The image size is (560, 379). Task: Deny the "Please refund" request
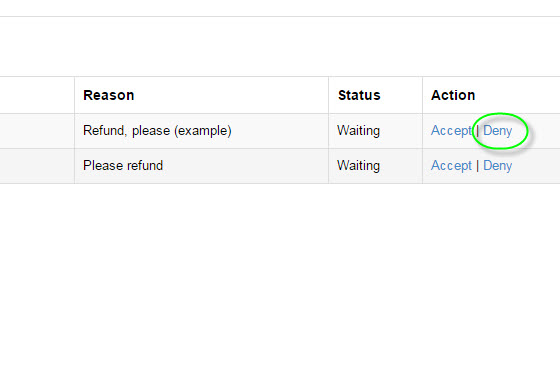(x=498, y=166)
